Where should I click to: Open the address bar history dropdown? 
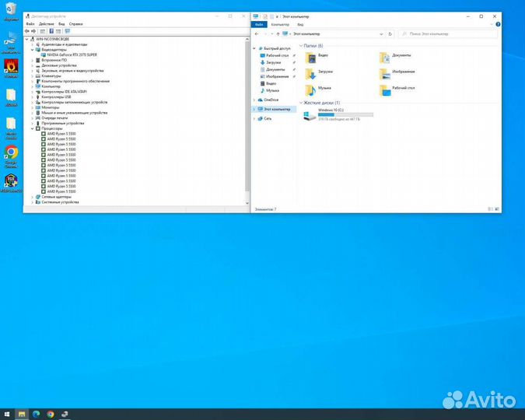(381, 33)
